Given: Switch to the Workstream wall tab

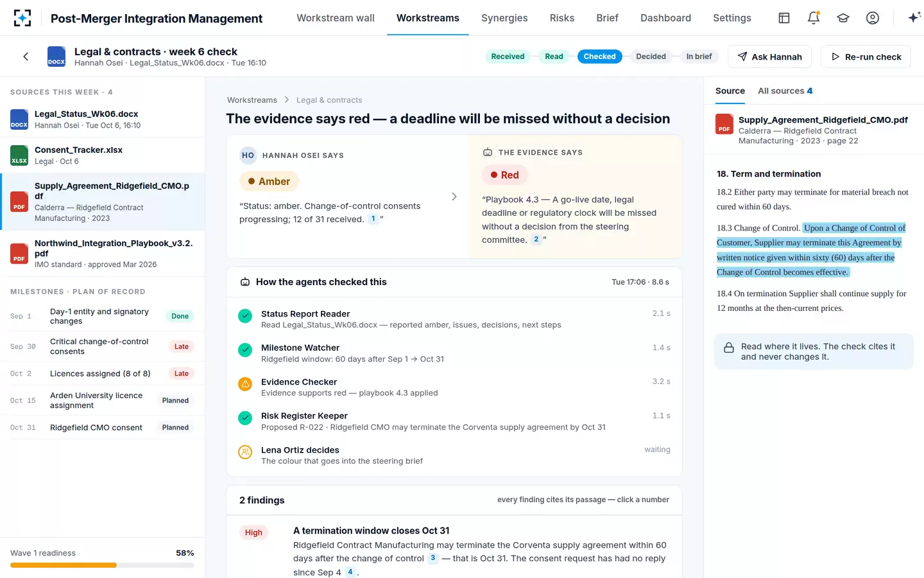Looking at the screenshot, I should tap(336, 18).
